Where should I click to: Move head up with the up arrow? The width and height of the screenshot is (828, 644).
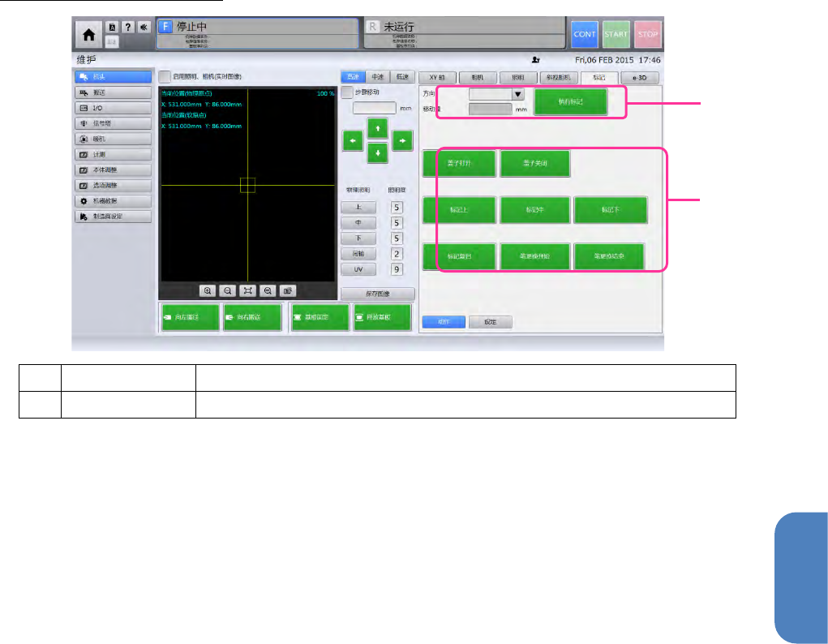[x=378, y=128]
